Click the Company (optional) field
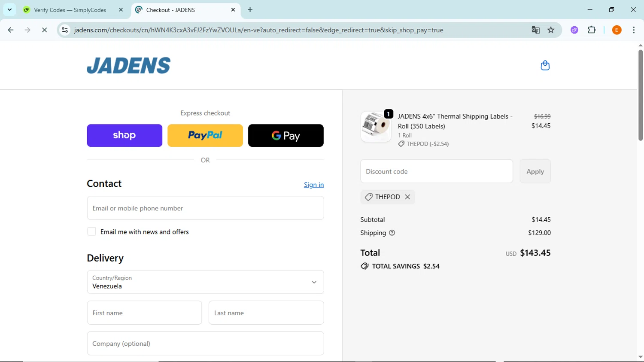The height and width of the screenshot is (362, 644). [x=205, y=343]
